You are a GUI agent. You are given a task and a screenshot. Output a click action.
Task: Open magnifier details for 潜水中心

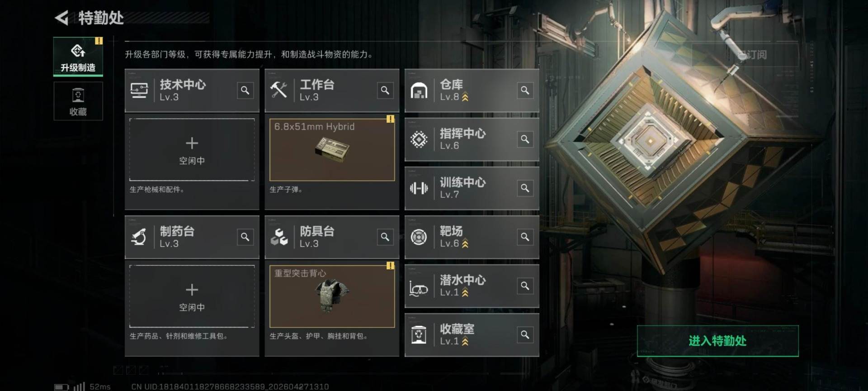point(525,286)
